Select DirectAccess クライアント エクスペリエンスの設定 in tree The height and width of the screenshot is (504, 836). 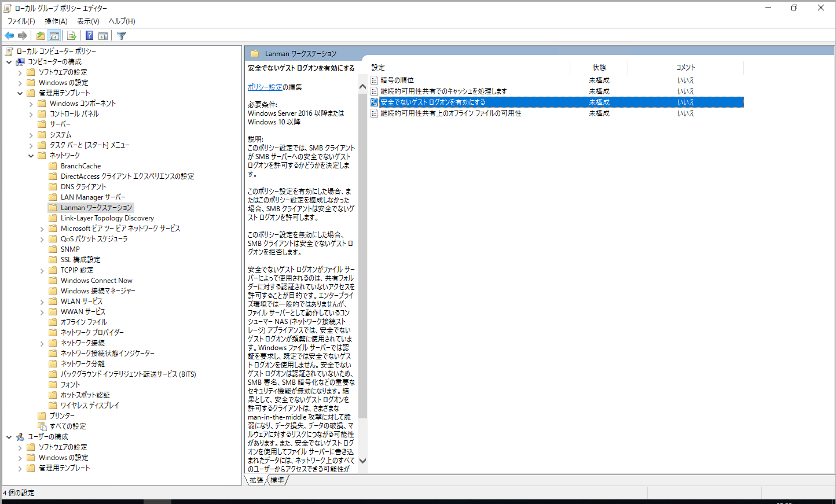pyautogui.click(x=127, y=176)
